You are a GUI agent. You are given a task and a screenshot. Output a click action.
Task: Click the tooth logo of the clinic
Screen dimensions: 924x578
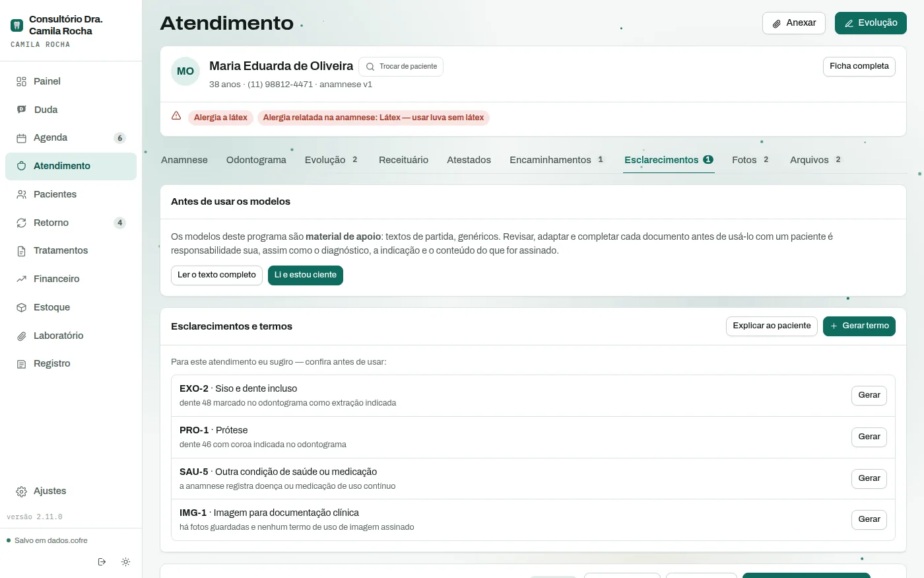point(17,25)
